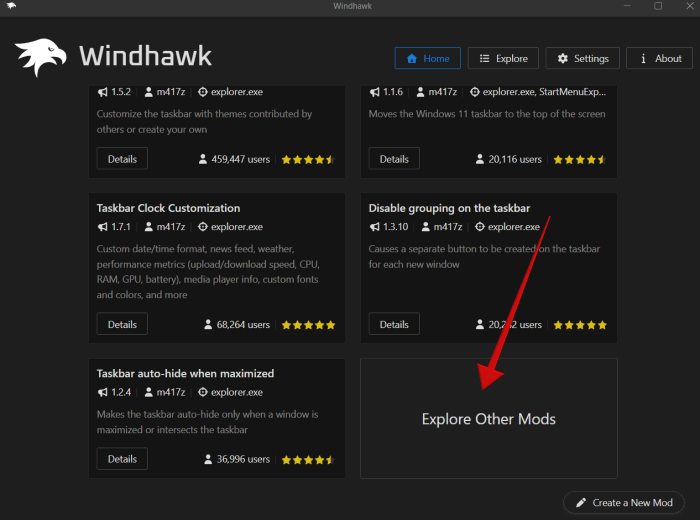
Task: Click Create a New Mod button
Action: coord(624,503)
